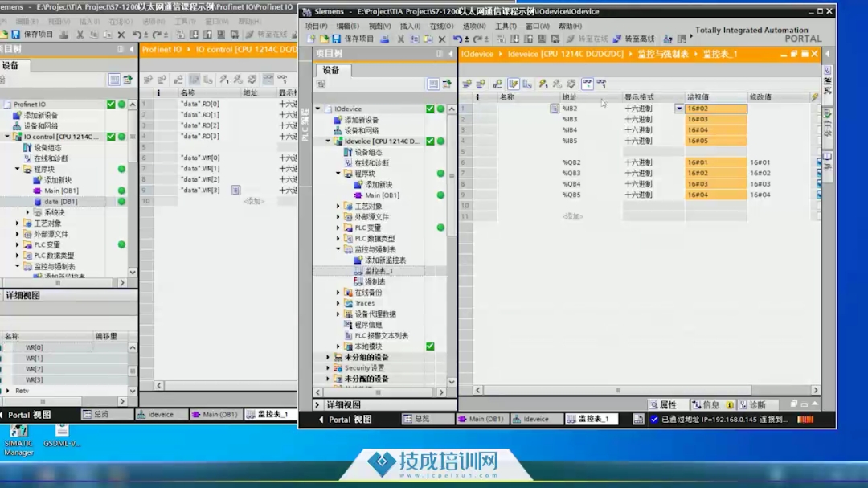This screenshot has height=488, width=868.
Task: Click the monitor once glasses icon in watch table
Action: [601, 84]
